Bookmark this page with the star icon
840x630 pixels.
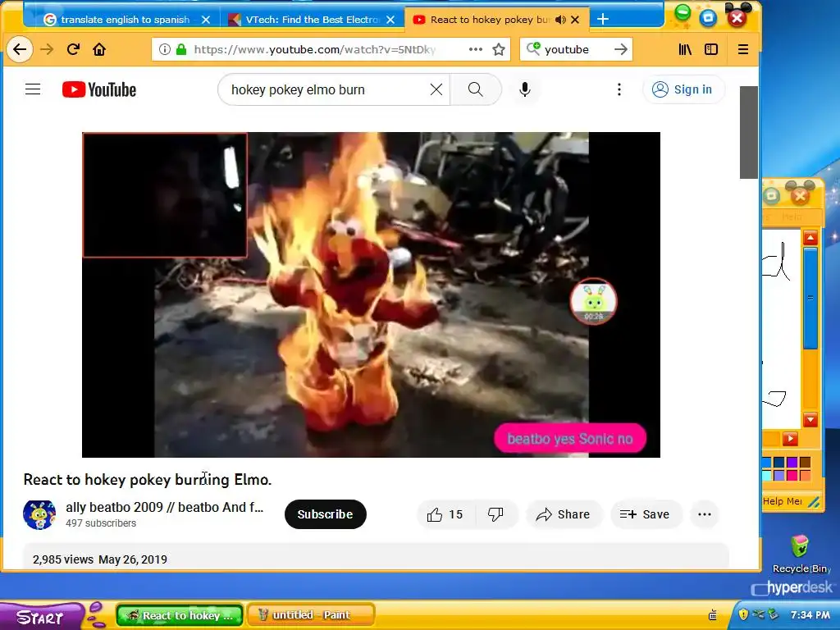[499, 49]
